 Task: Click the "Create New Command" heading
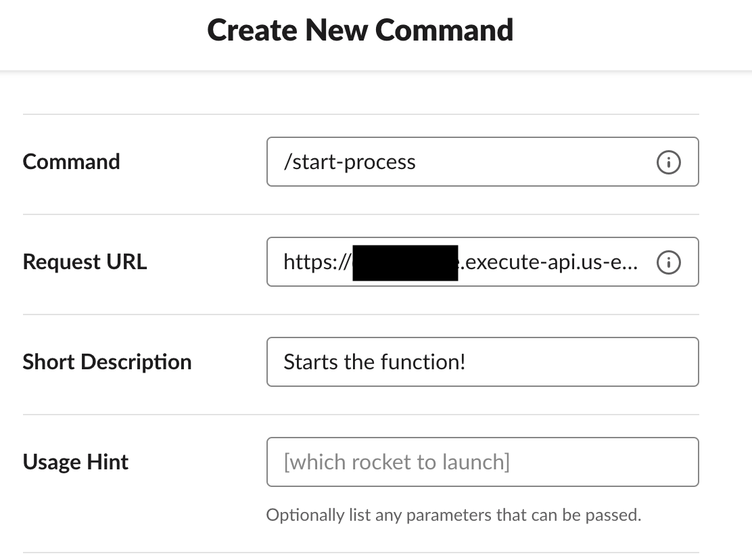click(360, 30)
